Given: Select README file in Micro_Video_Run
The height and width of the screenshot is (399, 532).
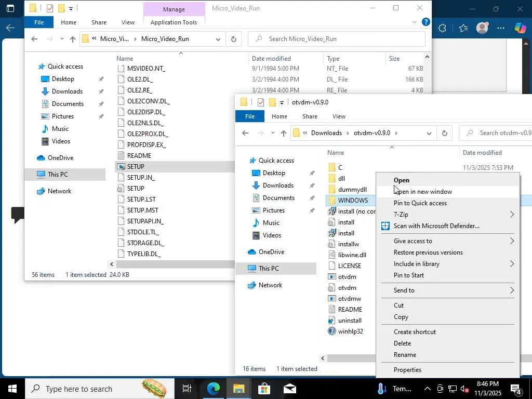Looking at the screenshot, I should tap(139, 156).
